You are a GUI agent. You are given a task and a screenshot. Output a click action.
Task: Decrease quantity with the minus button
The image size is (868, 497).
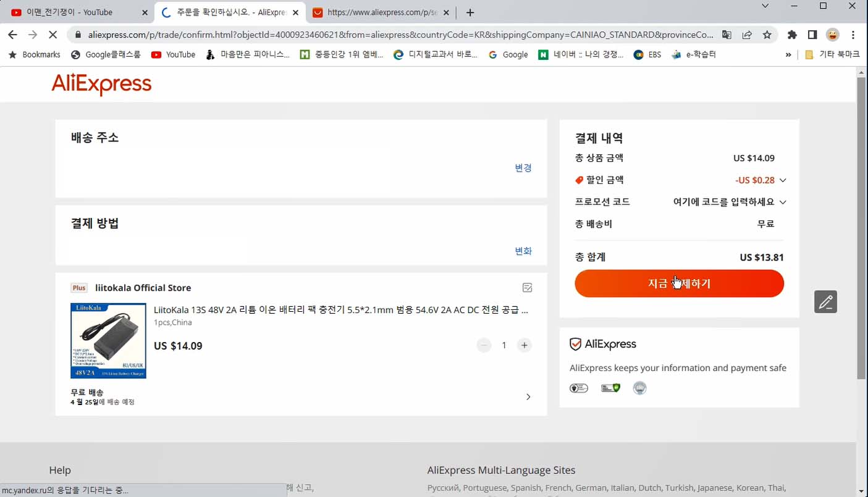tap(484, 345)
